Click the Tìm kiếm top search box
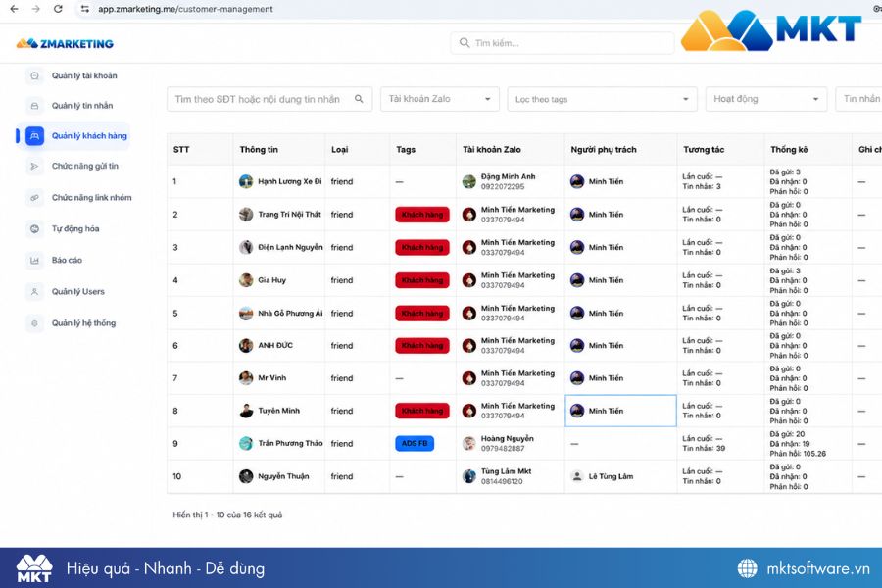Image resolution: width=882 pixels, height=588 pixels. pyautogui.click(x=562, y=43)
